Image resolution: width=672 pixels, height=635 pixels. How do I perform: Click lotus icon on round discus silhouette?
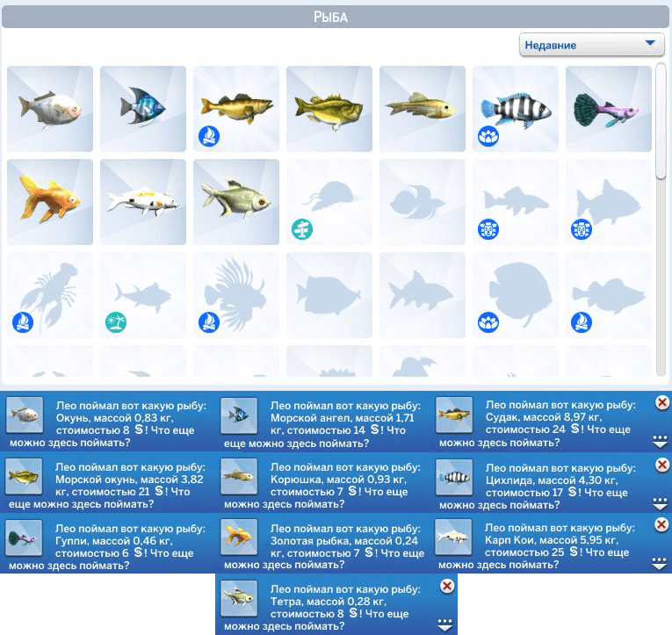(488, 322)
